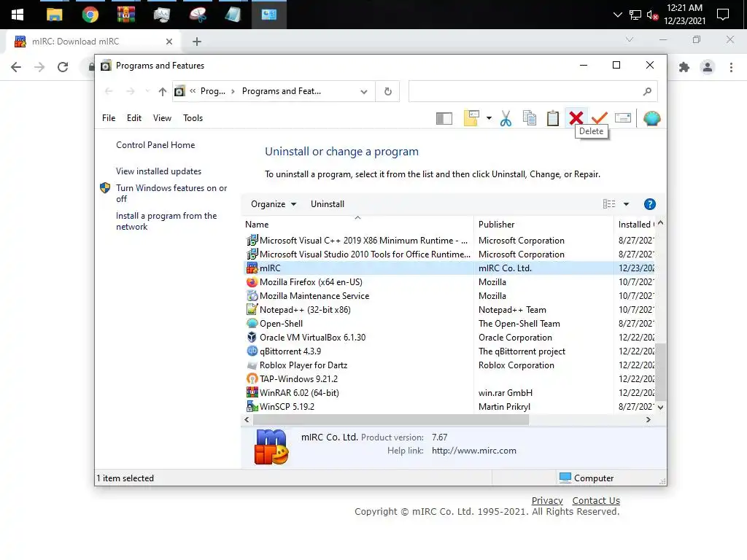Select Microsoft Visual Studio 2010 Tools row
747x560 pixels.
[449, 254]
